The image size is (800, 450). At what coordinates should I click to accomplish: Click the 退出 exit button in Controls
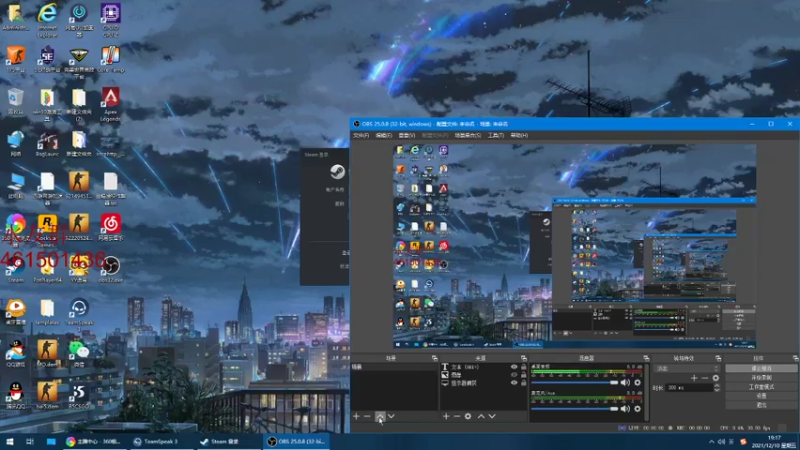click(x=761, y=405)
